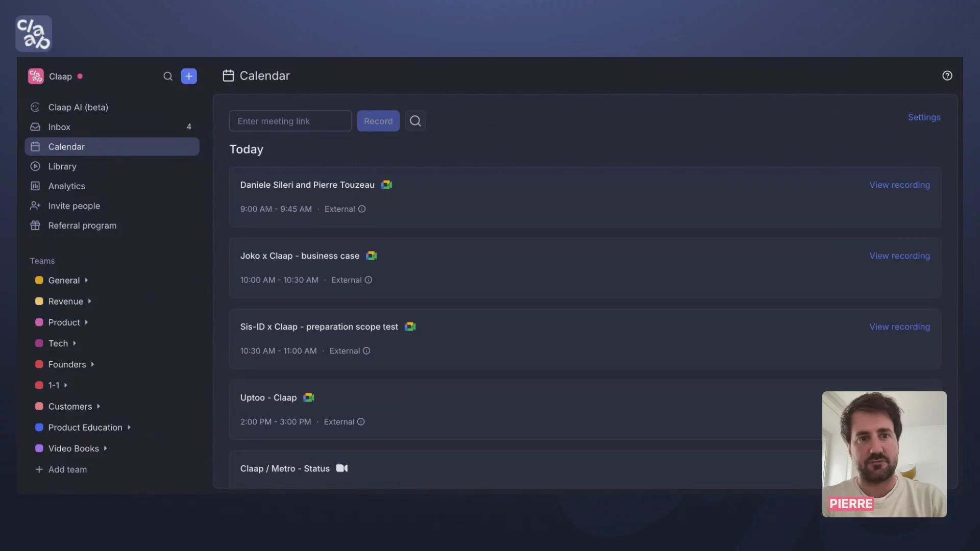The height and width of the screenshot is (551, 980).
Task: Expand the Customers team arrow
Action: coord(99,407)
